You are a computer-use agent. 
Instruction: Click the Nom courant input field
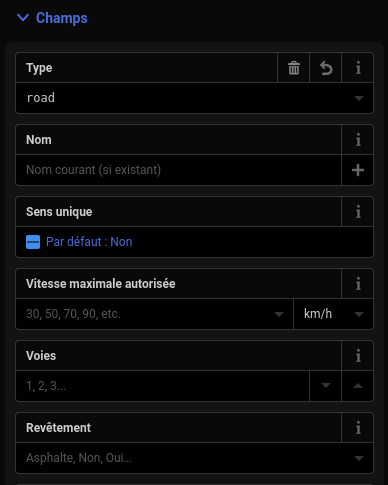click(179, 170)
